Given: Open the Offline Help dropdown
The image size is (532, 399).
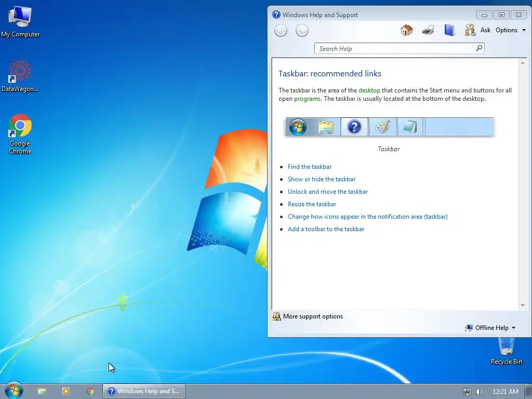Looking at the screenshot, I should pos(490,328).
